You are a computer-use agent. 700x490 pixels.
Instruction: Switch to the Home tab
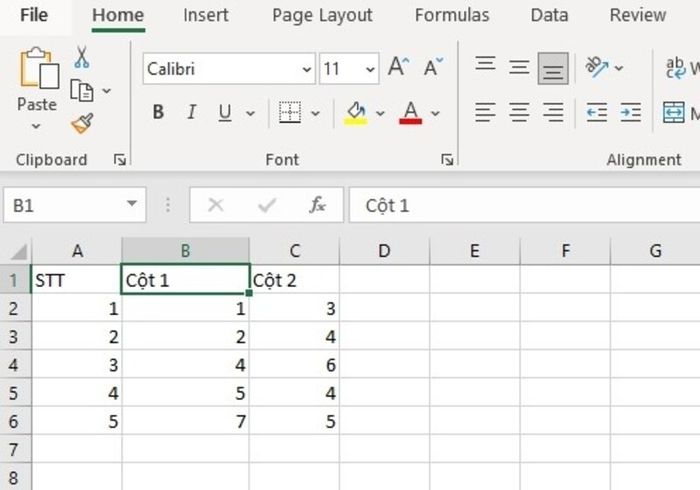(118, 15)
